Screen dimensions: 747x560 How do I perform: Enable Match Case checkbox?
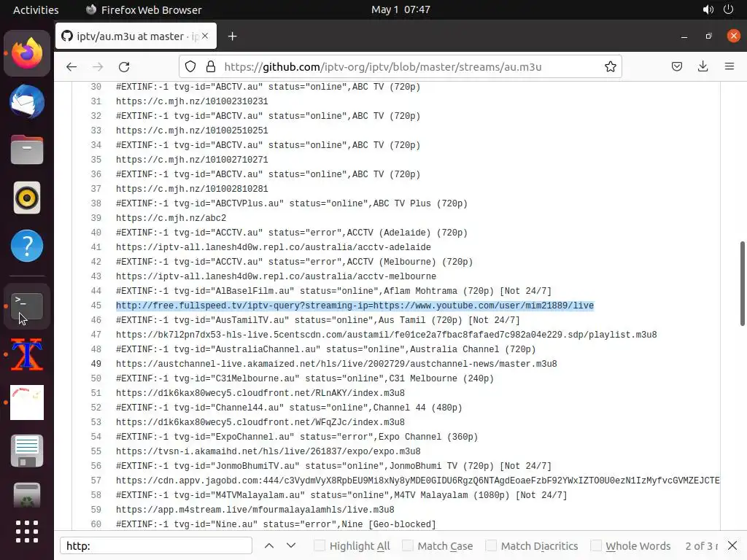click(x=407, y=545)
